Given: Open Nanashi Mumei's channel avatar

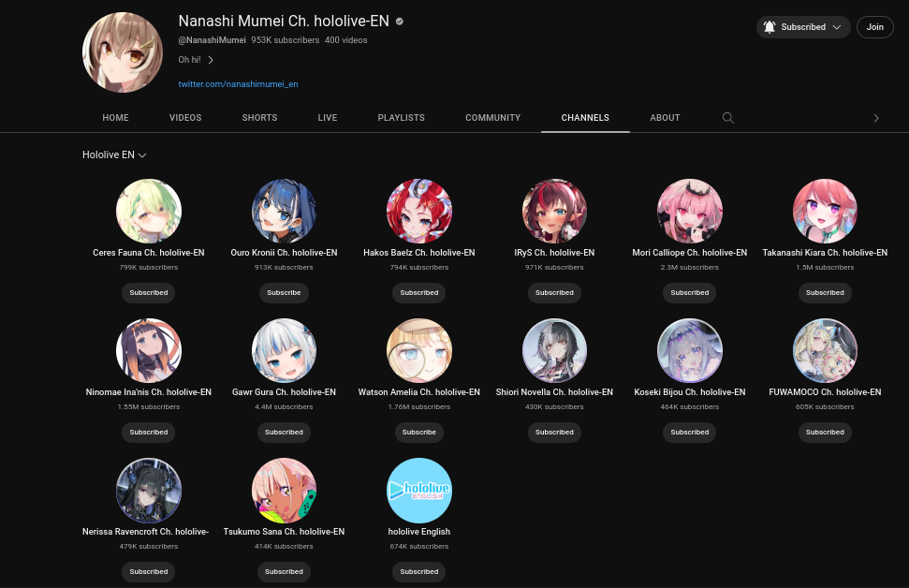Looking at the screenshot, I should point(123,52).
